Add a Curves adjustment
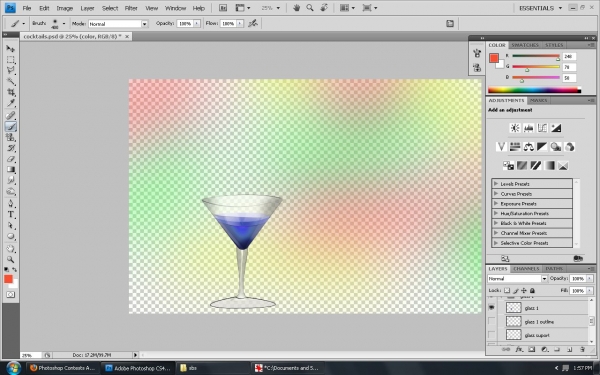Screen dimensions: 600x375 542,128
